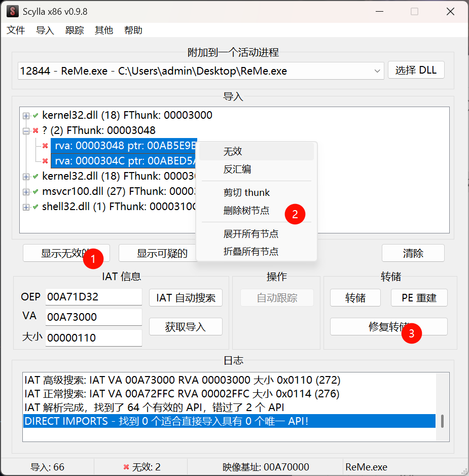Select the DIRECT IMPORTS log line
This screenshot has width=469, height=476.
[229, 421]
